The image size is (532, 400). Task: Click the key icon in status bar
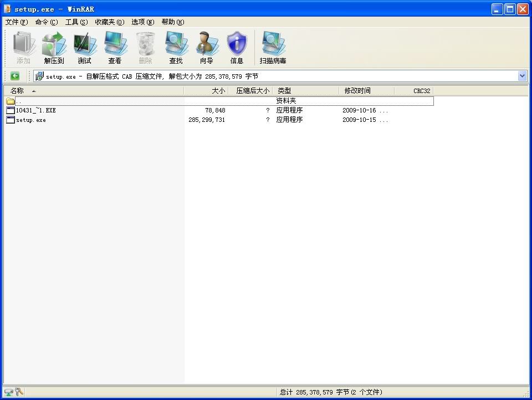click(x=19, y=392)
